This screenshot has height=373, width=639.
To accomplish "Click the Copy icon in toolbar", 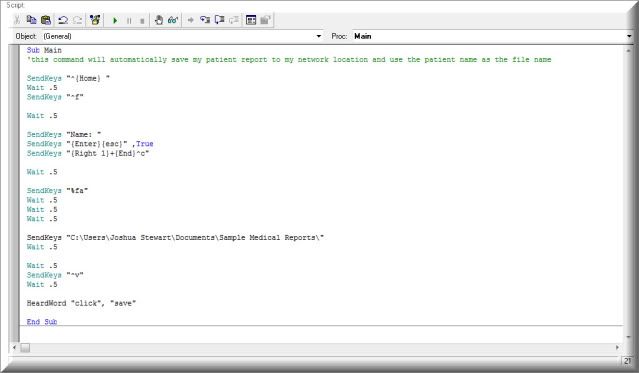I will pyautogui.click(x=31, y=20).
